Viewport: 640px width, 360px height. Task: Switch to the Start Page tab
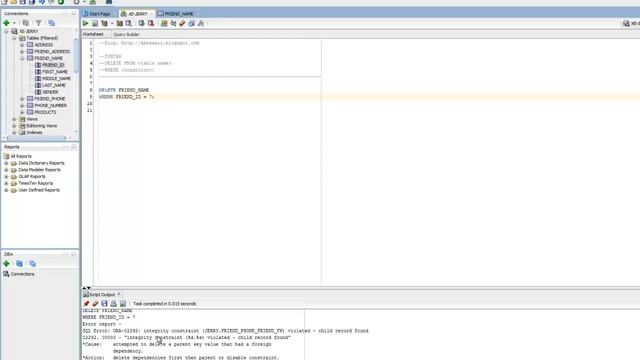(x=99, y=14)
